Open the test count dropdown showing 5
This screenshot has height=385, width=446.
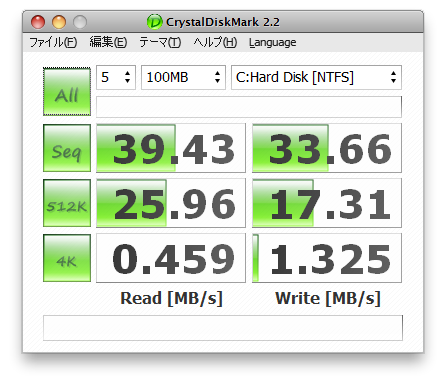(116, 77)
